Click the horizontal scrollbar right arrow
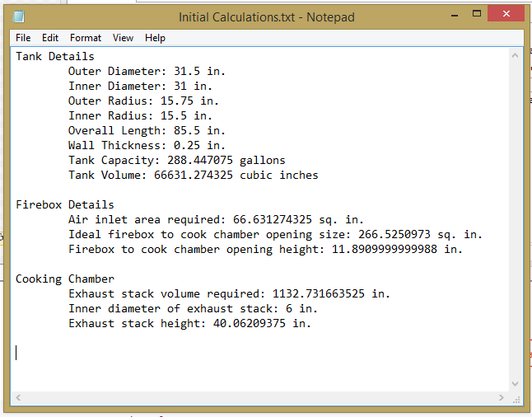The image size is (532, 417). tap(502, 398)
